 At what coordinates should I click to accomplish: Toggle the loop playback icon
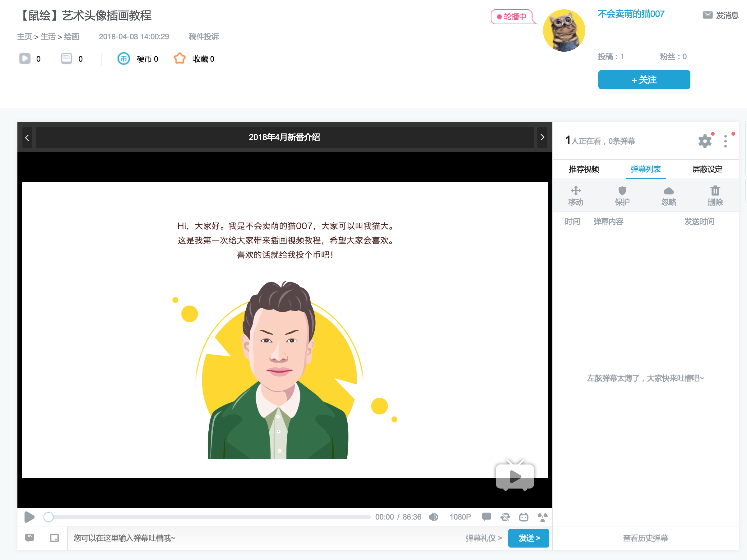[x=505, y=517]
